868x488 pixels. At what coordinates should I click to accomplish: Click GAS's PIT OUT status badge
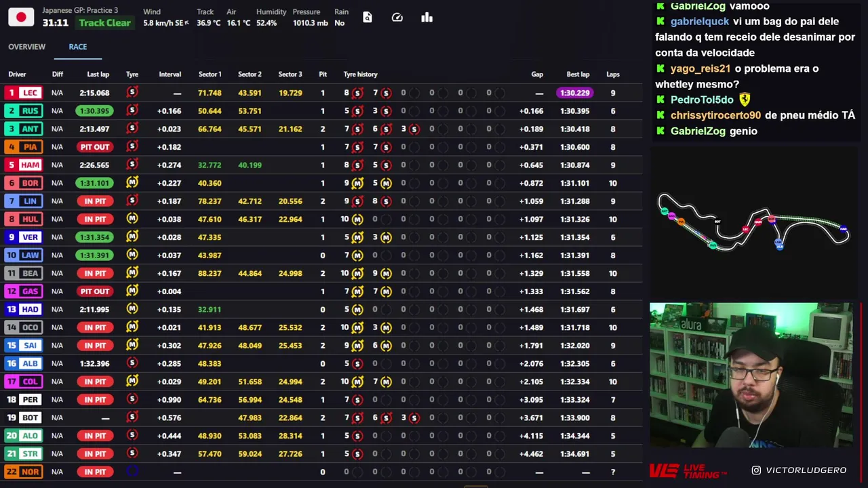click(x=94, y=291)
